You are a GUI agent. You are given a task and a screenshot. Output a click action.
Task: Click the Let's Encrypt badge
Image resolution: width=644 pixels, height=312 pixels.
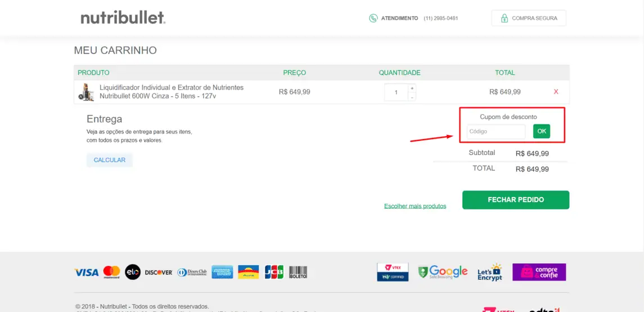(490, 272)
